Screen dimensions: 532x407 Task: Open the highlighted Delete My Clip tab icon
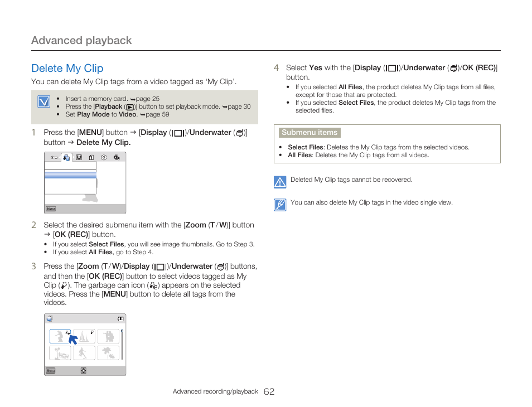click(x=66, y=157)
